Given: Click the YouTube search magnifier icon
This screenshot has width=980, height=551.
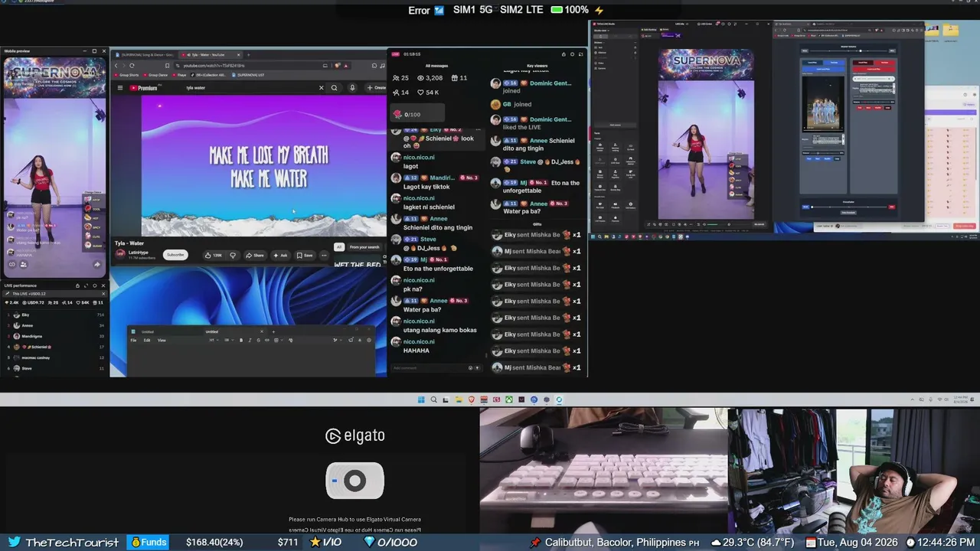Looking at the screenshot, I should click(x=334, y=88).
